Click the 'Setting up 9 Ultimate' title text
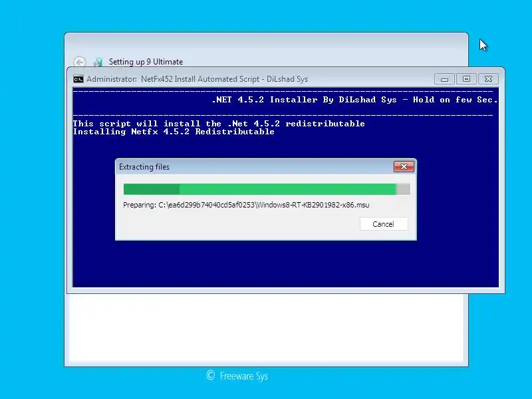 pos(146,62)
